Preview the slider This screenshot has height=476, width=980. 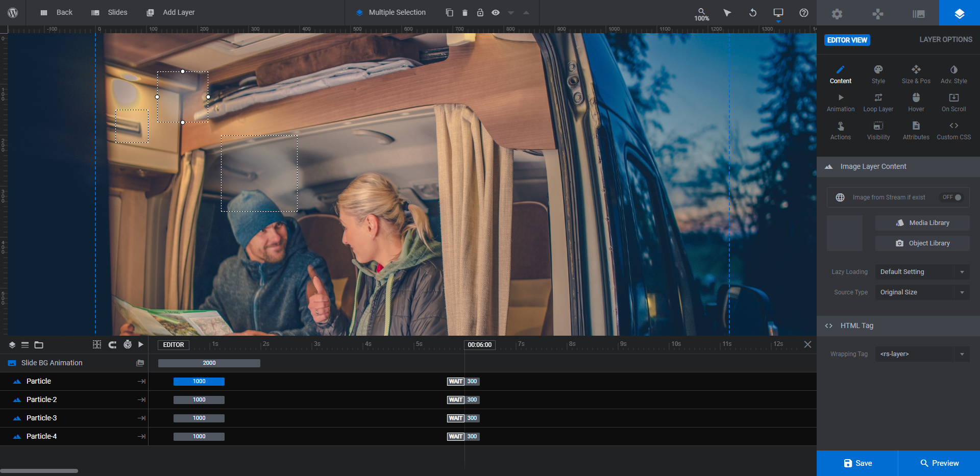(939, 463)
